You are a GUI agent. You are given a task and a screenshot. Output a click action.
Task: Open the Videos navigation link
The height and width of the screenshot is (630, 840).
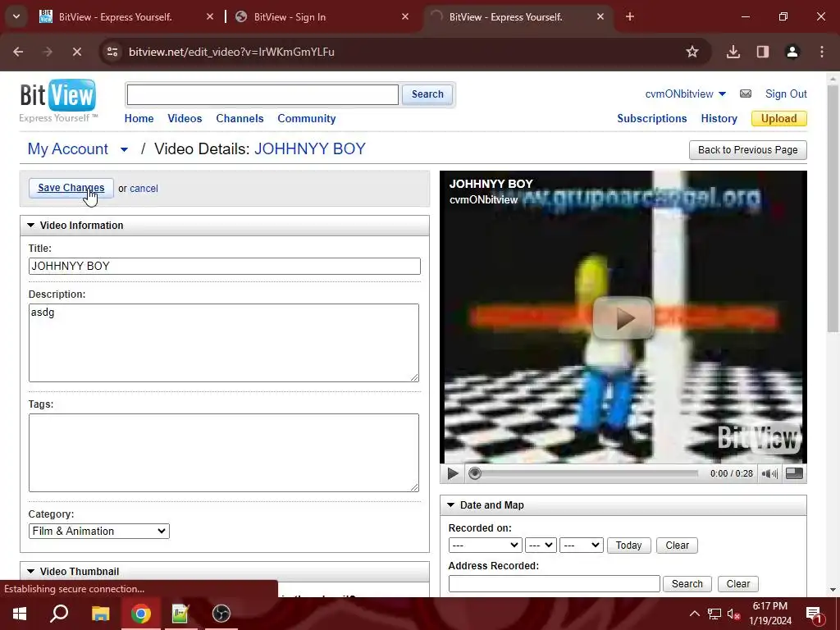(x=185, y=118)
